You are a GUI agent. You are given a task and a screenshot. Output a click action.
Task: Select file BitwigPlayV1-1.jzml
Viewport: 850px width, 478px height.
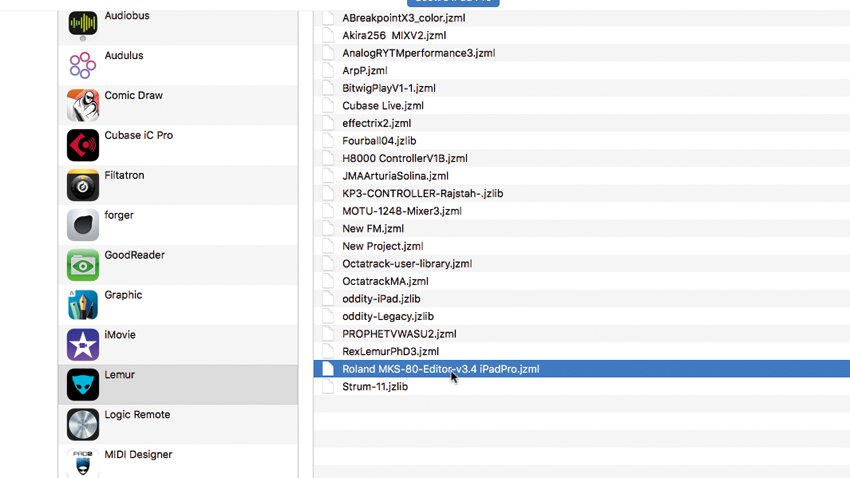pyautogui.click(x=389, y=88)
